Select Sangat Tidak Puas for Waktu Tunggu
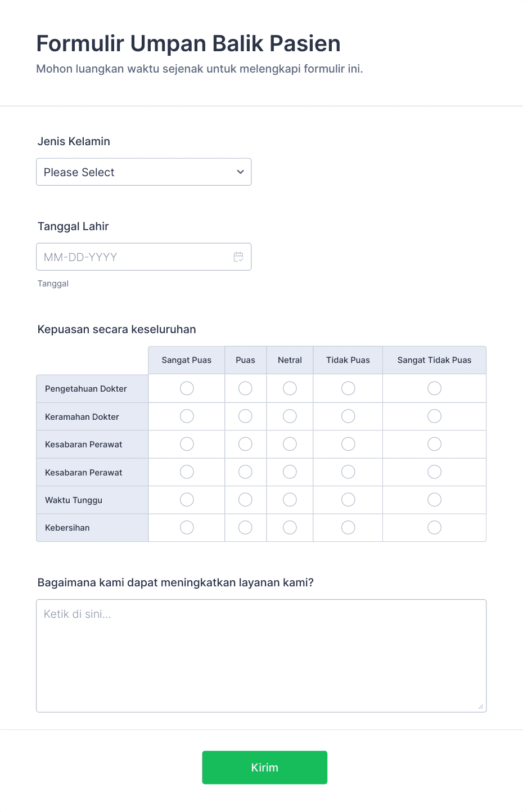The width and height of the screenshot is (523, 812). [x=434, y=500]
